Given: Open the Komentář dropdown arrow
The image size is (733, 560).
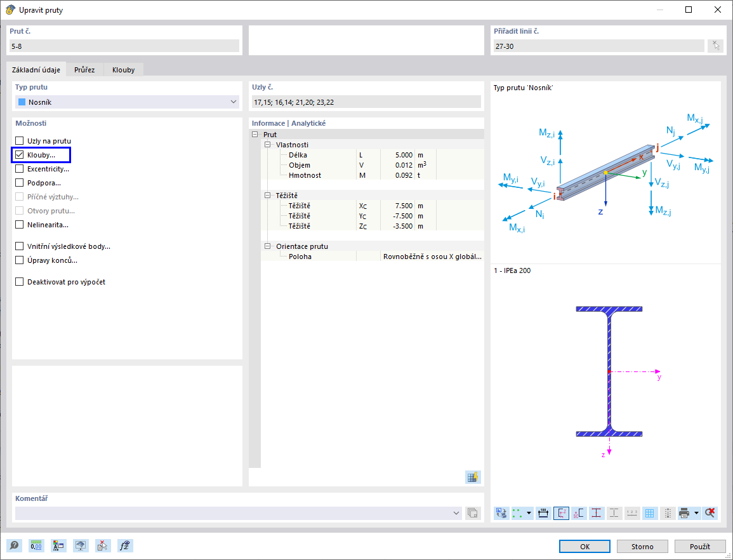Looking at the screenshot, I should point(457,513).
